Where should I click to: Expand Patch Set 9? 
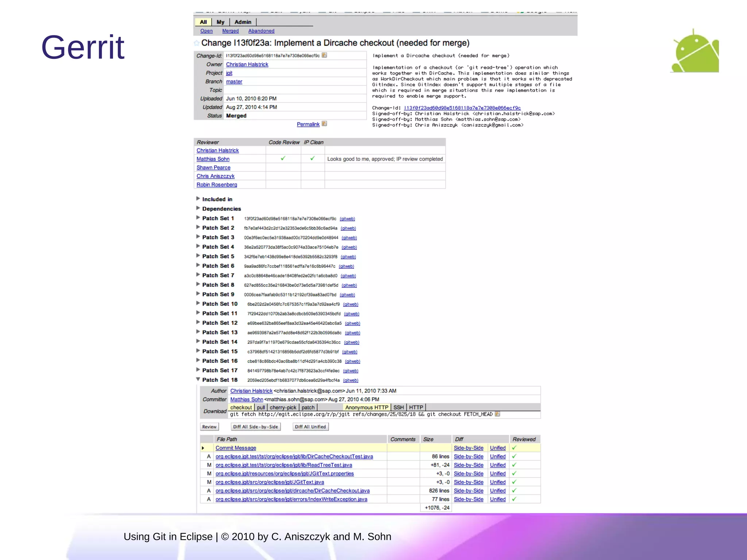198,293
